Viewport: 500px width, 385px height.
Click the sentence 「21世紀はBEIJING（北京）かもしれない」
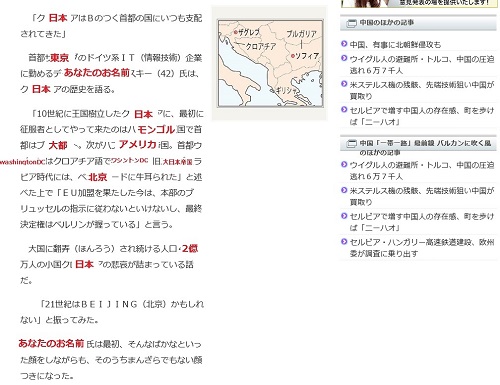pyautogui.click(x=112, y=312)
